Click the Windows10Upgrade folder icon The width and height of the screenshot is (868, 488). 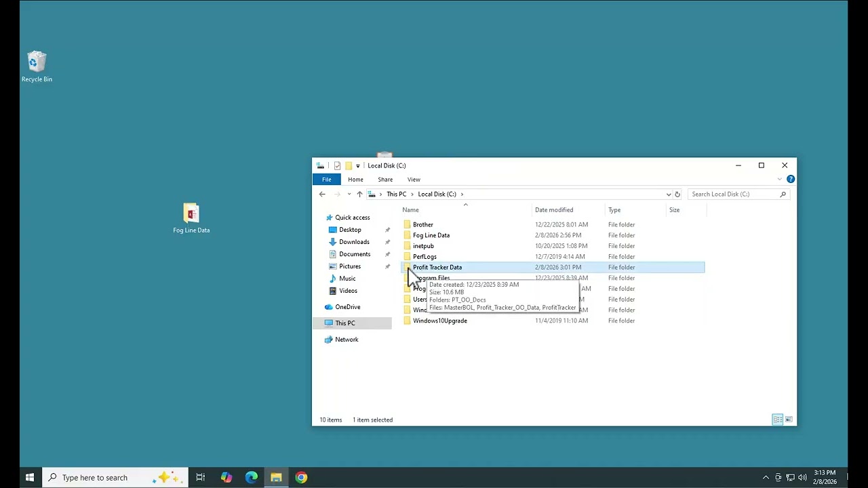407,321
